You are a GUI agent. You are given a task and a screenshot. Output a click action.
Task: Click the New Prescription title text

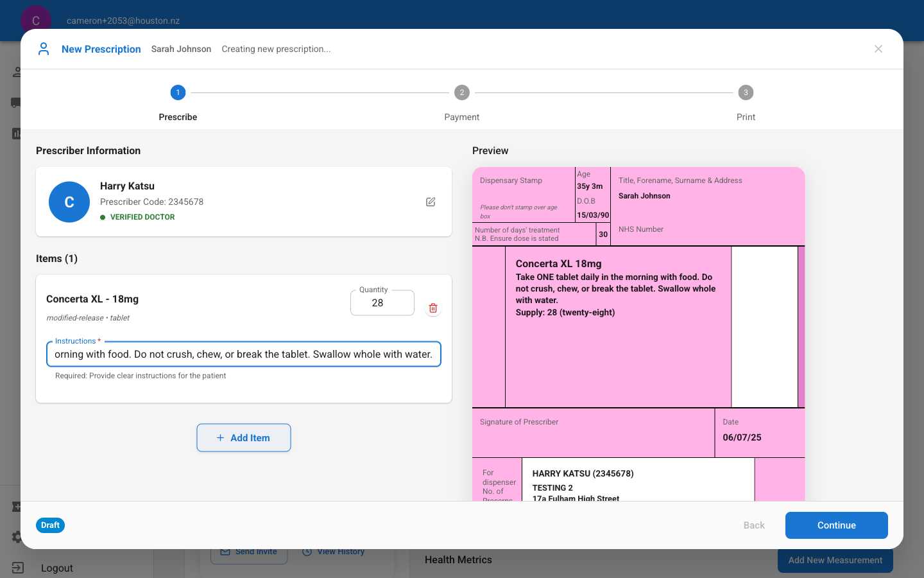(x=101, y=49)
